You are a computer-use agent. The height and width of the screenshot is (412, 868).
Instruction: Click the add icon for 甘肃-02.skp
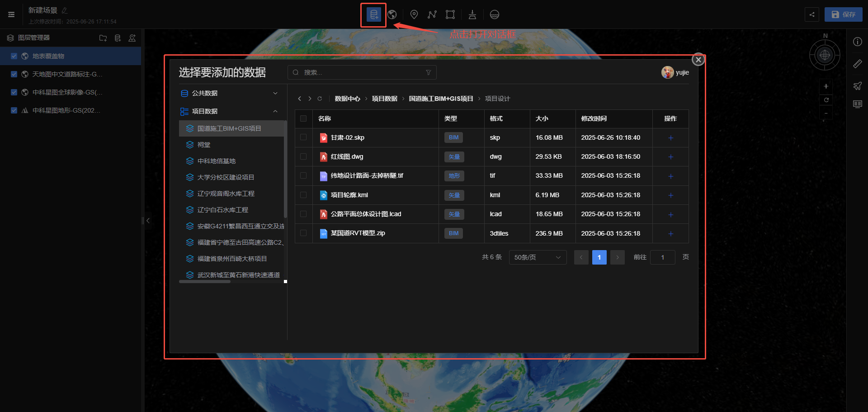670,138
